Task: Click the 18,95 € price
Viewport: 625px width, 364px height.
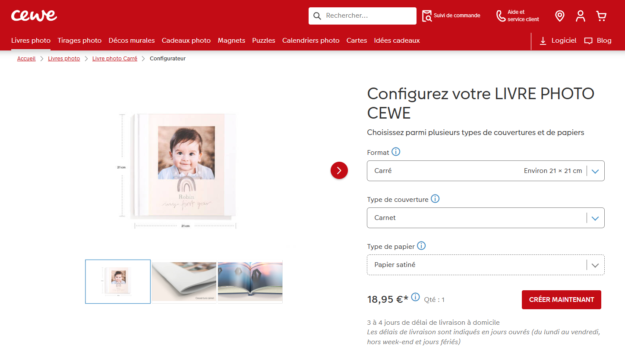Action: [x=388, y=299]
